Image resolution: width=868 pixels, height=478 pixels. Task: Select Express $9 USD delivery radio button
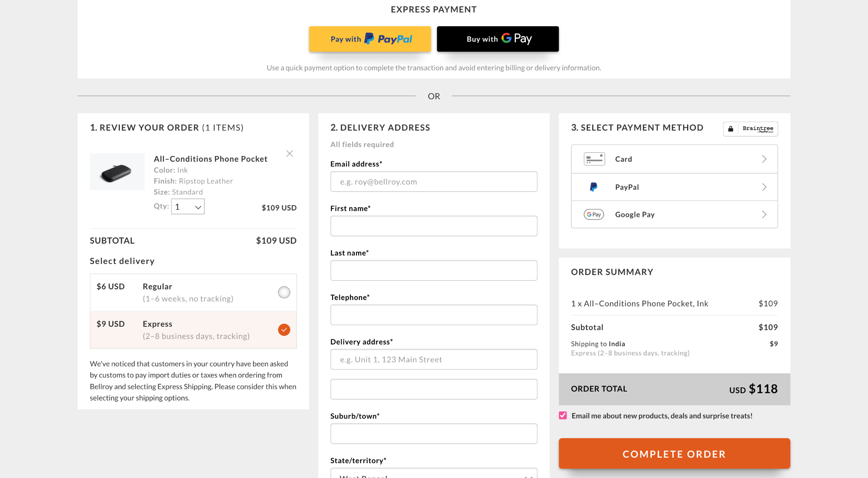284,330
